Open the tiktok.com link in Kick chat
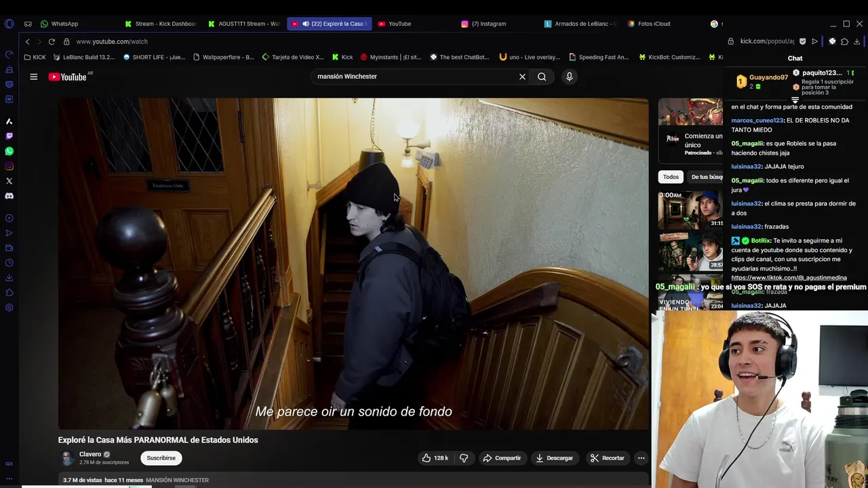This screenshot has height=488, width=868. tap(789, 278)
